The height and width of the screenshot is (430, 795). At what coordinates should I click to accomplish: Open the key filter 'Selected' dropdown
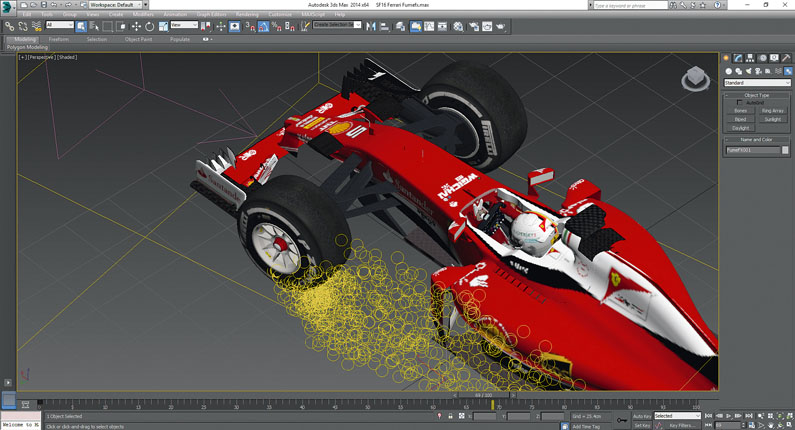click(x=677, y=416)
